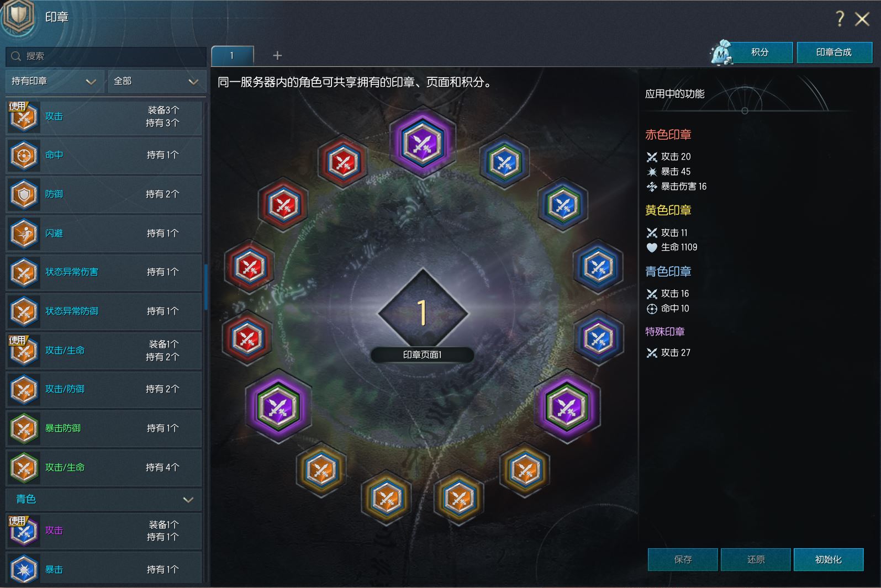Click the 印章合成 button
Screen dimensions: 881x588
[x=834, y=52]
